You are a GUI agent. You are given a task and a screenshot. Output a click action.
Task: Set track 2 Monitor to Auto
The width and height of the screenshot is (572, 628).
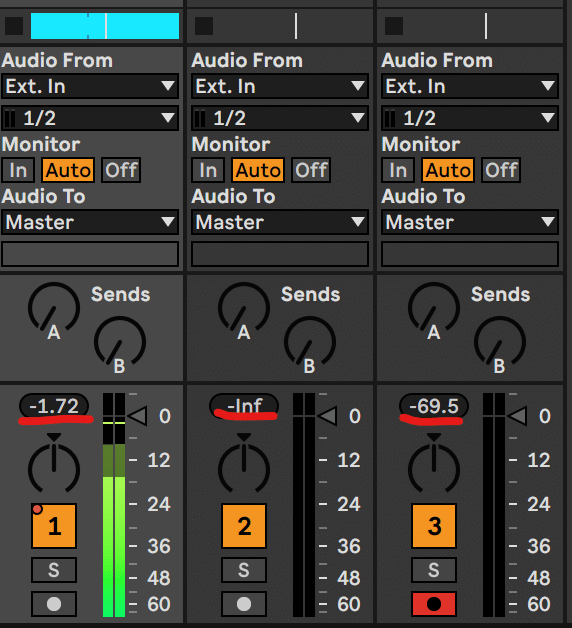pyautogui.click(x=258, y=170)
